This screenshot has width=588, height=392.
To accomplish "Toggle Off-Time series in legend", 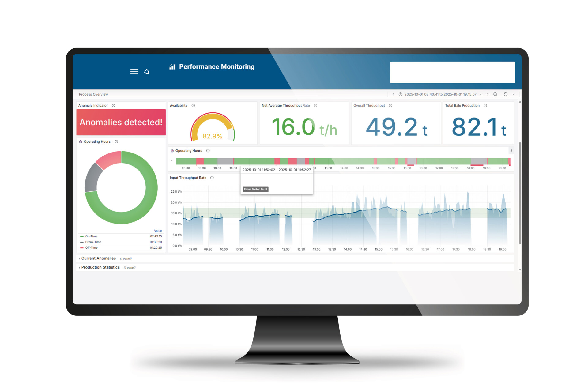I will click(91, 247).
